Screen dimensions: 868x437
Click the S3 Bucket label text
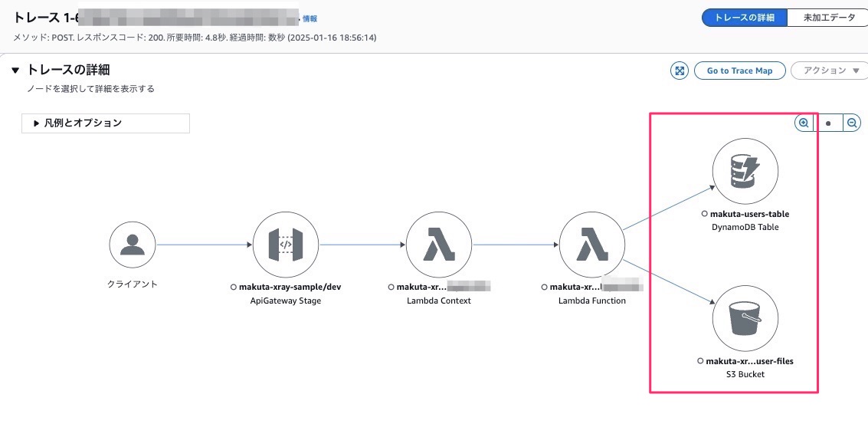click(745, 374)
